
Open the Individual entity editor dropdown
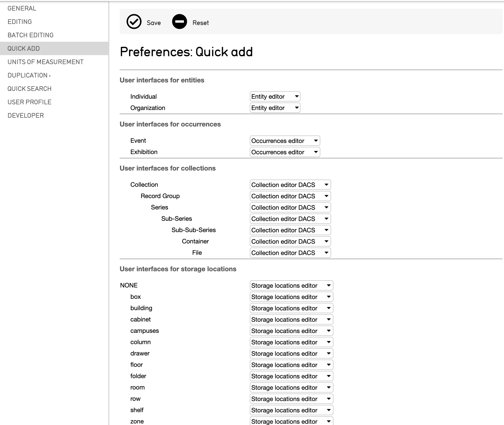(x=275, y=97)
